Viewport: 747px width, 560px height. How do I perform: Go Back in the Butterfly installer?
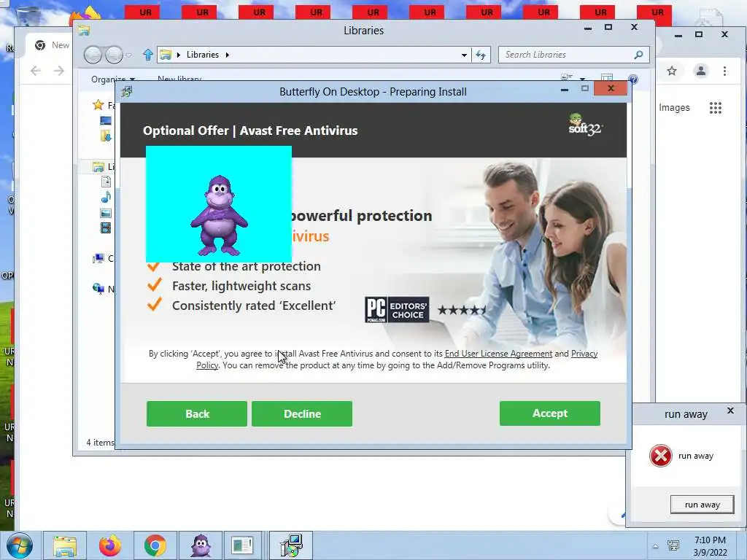[197, 414]
